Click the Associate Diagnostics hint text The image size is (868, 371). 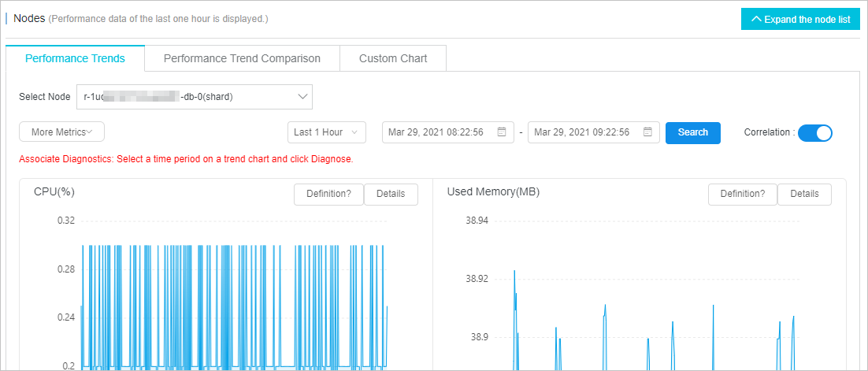tap(186, 159)
